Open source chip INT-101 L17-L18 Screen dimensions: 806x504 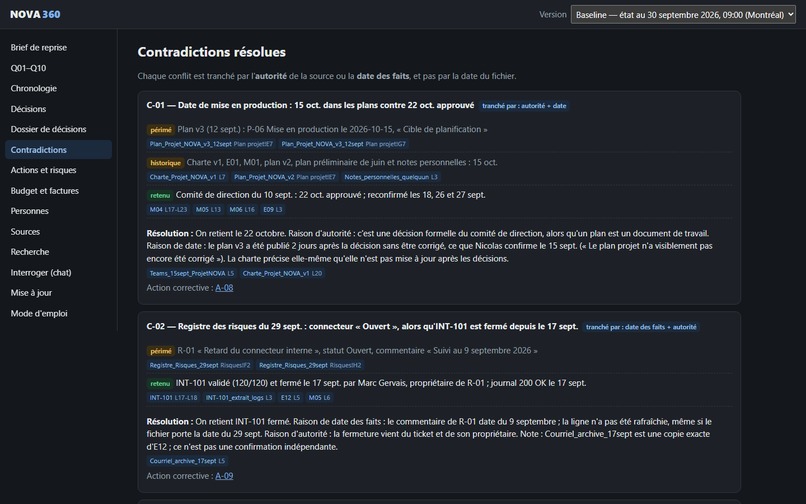173,398
